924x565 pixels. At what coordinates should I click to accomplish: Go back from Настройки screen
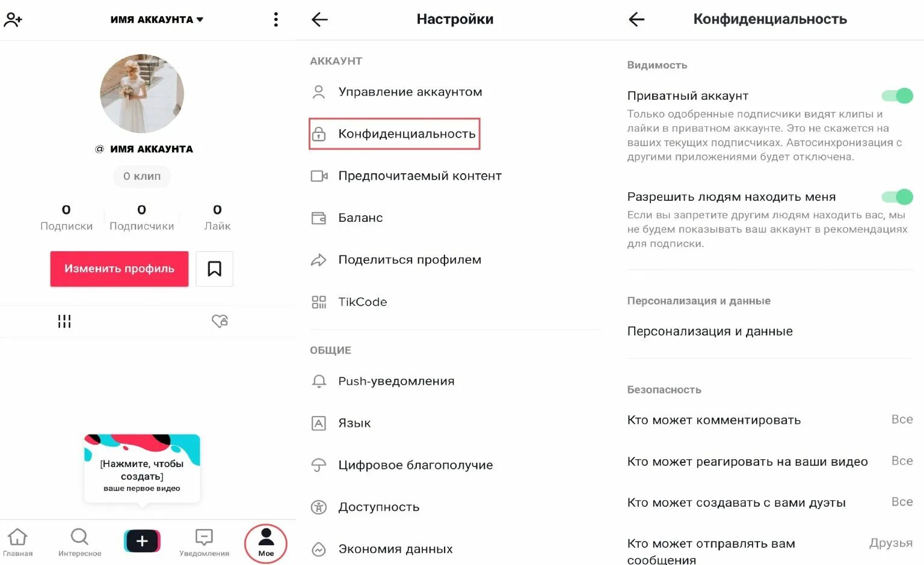tap(319, 19)
